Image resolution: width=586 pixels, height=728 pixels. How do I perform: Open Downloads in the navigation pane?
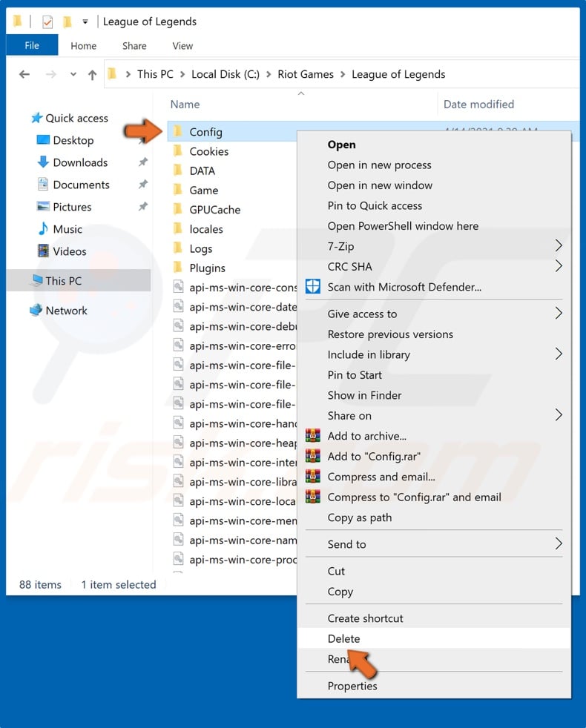[80, 162]
